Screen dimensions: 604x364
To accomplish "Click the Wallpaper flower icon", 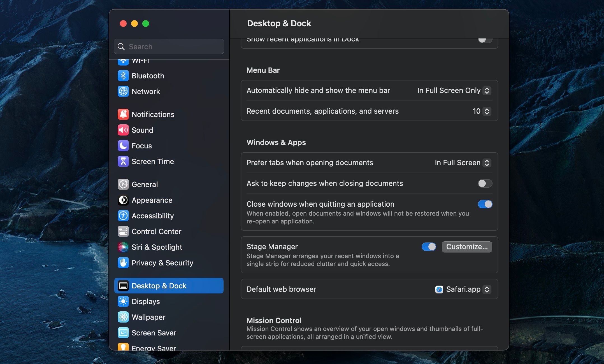I will click(x=123, y=317).
